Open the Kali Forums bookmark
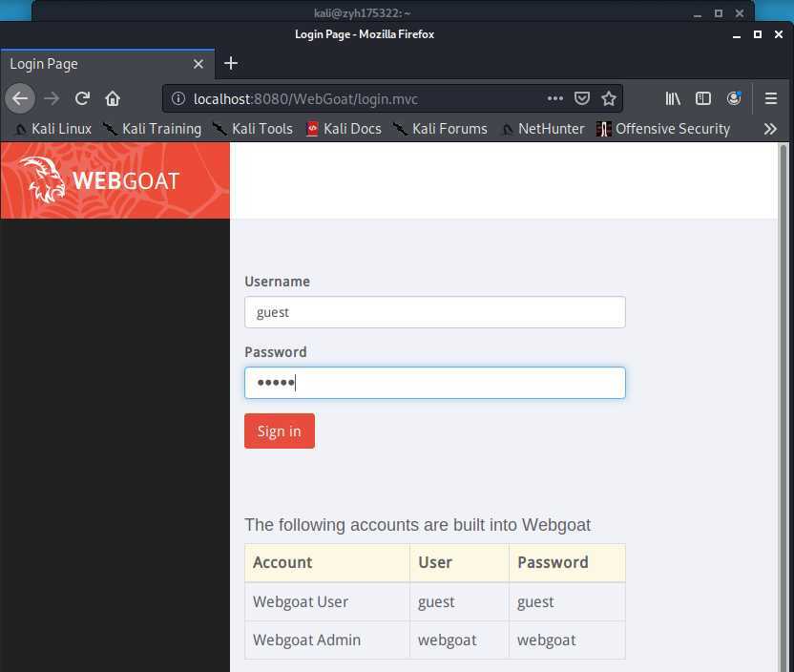The height and width of the screenshot is (672, 794). pyautogui.click(x=440, y=129)
